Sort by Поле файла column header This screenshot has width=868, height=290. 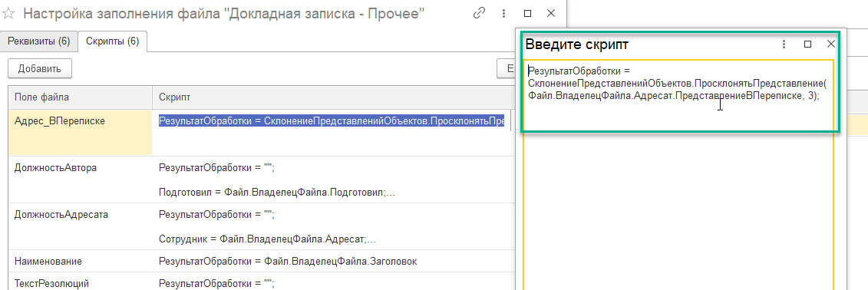pos(81,97)
